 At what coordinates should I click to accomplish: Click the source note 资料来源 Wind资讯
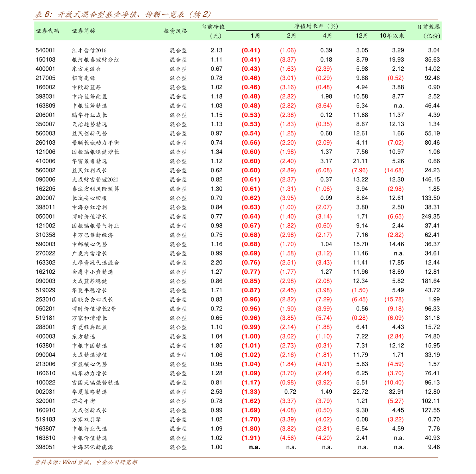click(x=86, y=462)
